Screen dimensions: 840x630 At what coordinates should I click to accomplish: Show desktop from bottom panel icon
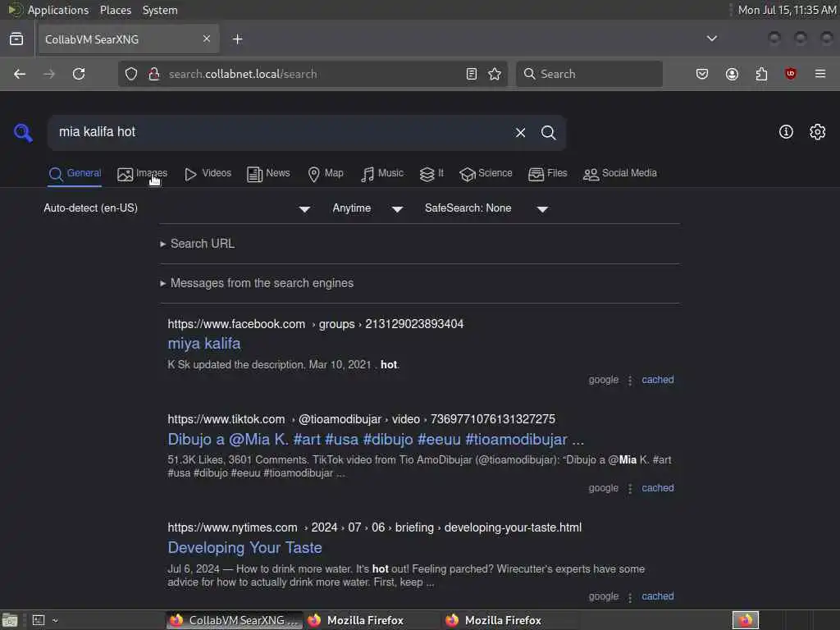tap(10, 620)
